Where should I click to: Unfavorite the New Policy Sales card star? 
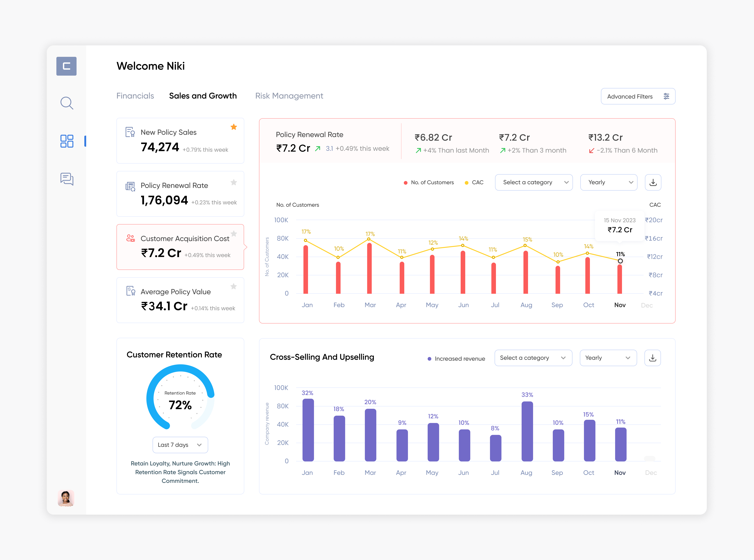coord(234,127)
